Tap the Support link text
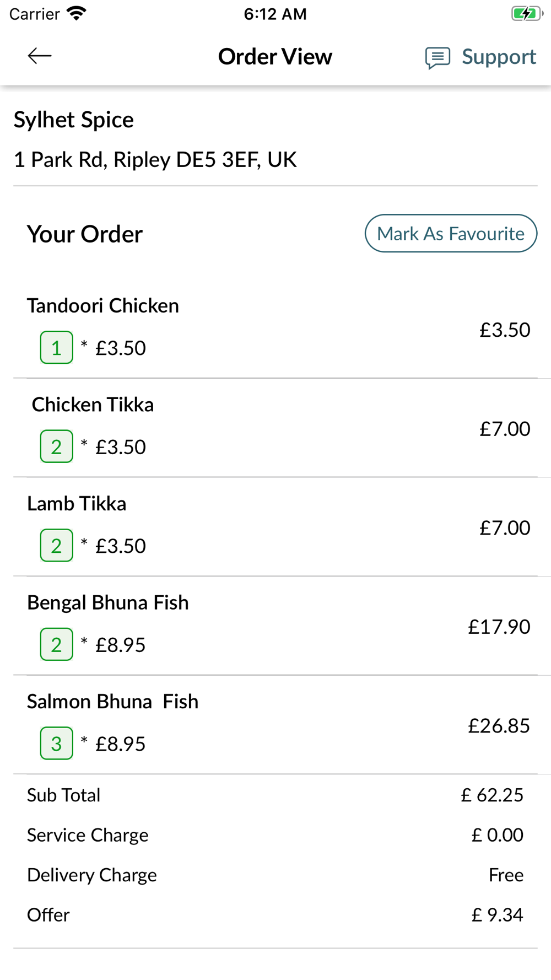The width and height of the screenshot is (551, 980). point(499,57)
